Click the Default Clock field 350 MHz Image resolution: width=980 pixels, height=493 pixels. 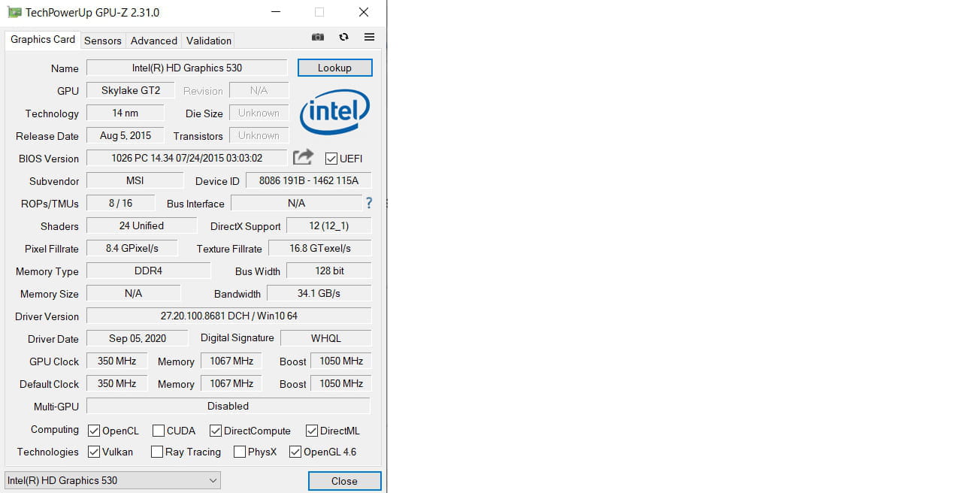[x=117, y=383]
